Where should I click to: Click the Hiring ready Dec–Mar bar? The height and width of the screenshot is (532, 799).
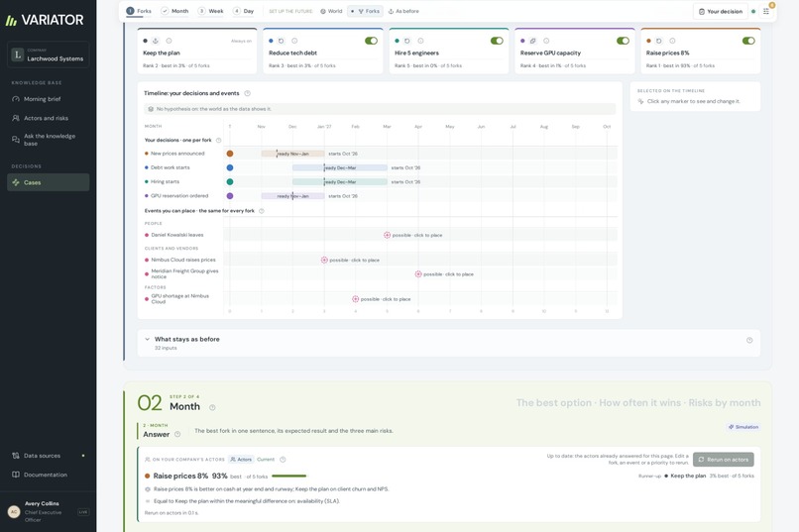340,181
